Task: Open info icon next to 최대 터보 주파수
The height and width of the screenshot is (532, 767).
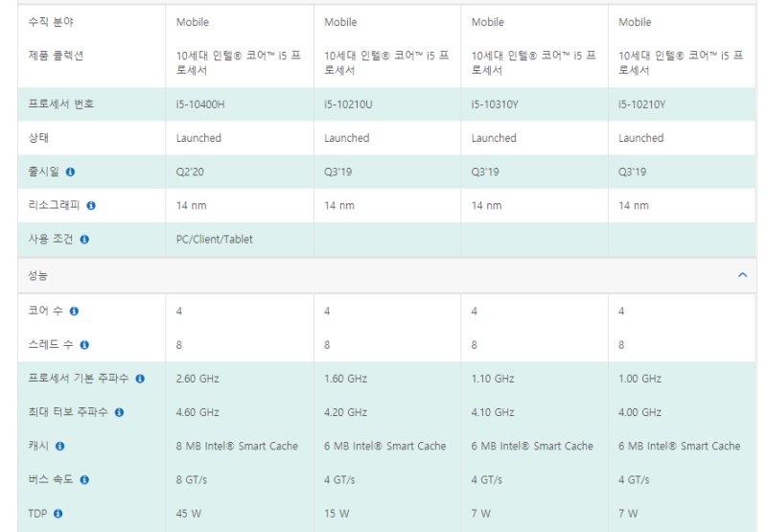Action: click(119, 413)
